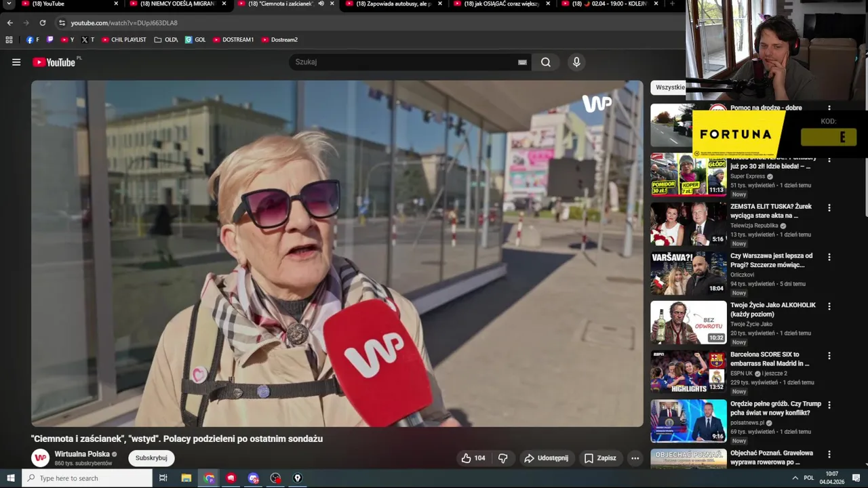Open options for 'Czy Warszawa jest lepsza' video
Image resolution: width=868 pixels, height=488 pixels.
(x=829, y=258)
